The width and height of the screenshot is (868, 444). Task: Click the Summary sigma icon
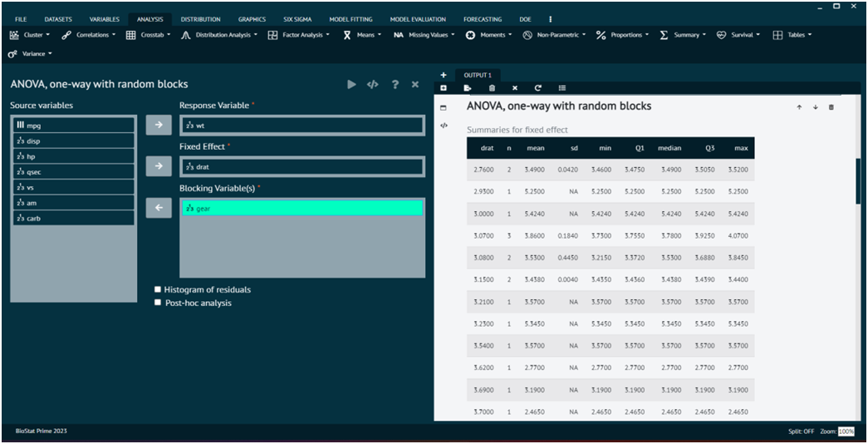coord(664,35)
